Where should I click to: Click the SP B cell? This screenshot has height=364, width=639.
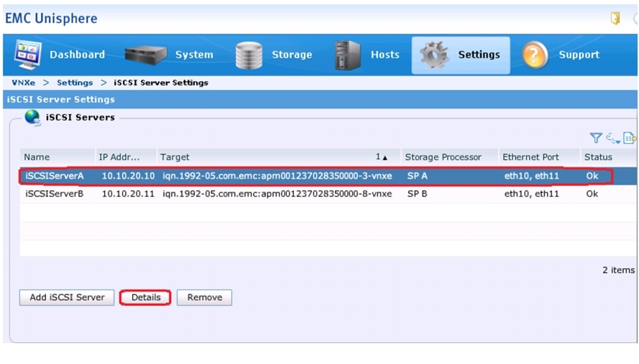click(418, 194)
